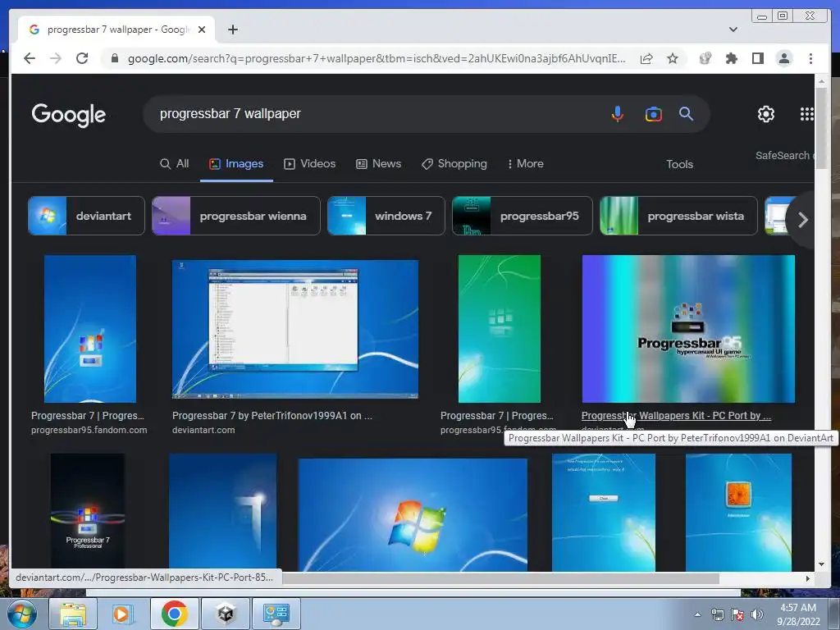840x630 pixels.
Task: Open the large Windows 7 logo wallpaper thumbnail
Action: pyautogui.click(x=413, y=514)
